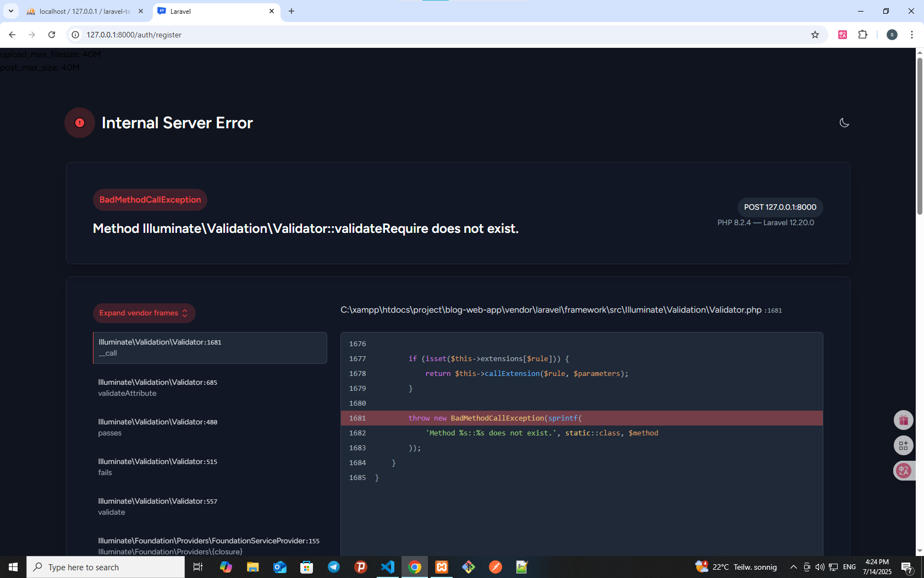Toggle dark mode with the moon icon
Viewport: 924px width, 578px height.
pyautogui.click(x=844, y=123)
